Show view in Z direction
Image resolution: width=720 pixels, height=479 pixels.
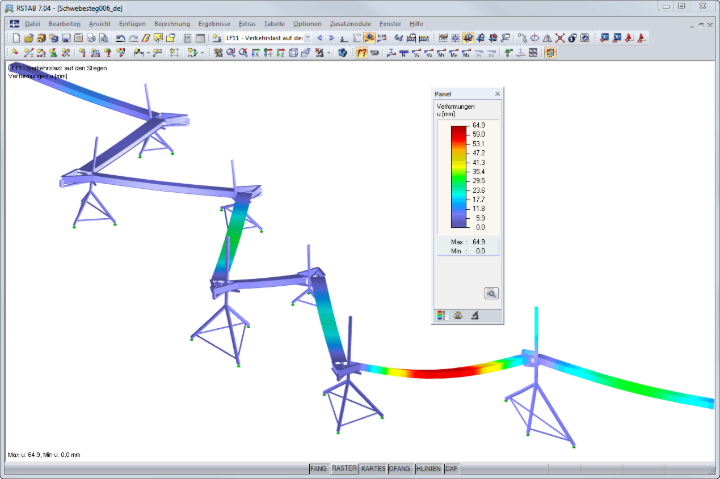tap(281, 53)
